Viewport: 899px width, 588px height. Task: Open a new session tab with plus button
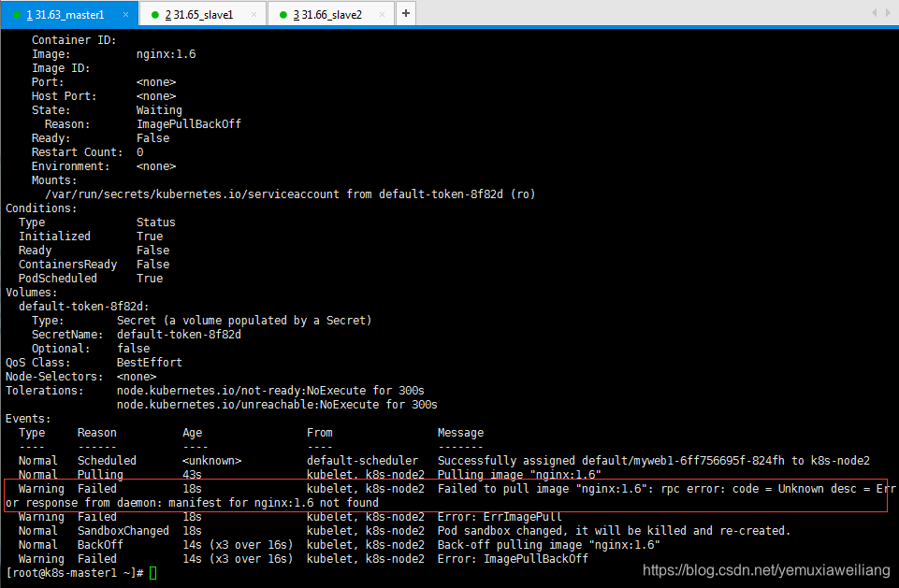tap(406, 13)
